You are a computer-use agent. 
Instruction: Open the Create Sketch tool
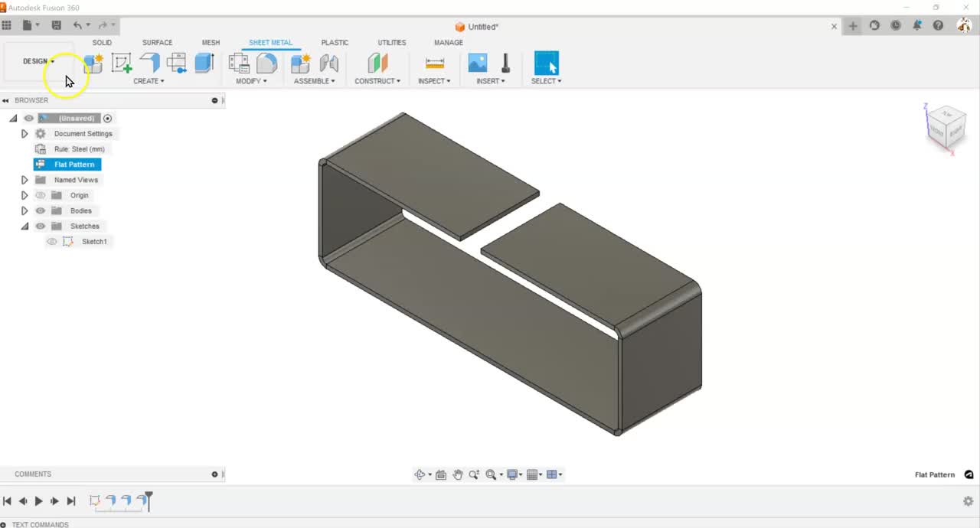pyautogui.click(x=121, y=63)
